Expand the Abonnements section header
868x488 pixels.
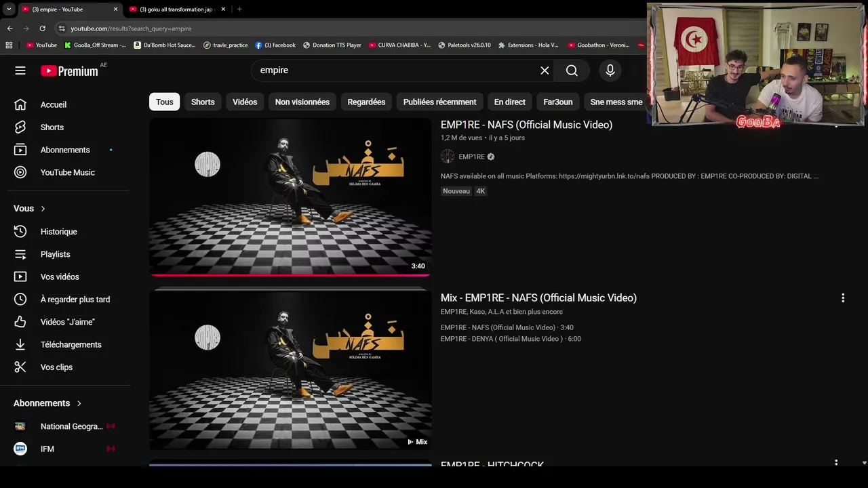click(47, 403)
